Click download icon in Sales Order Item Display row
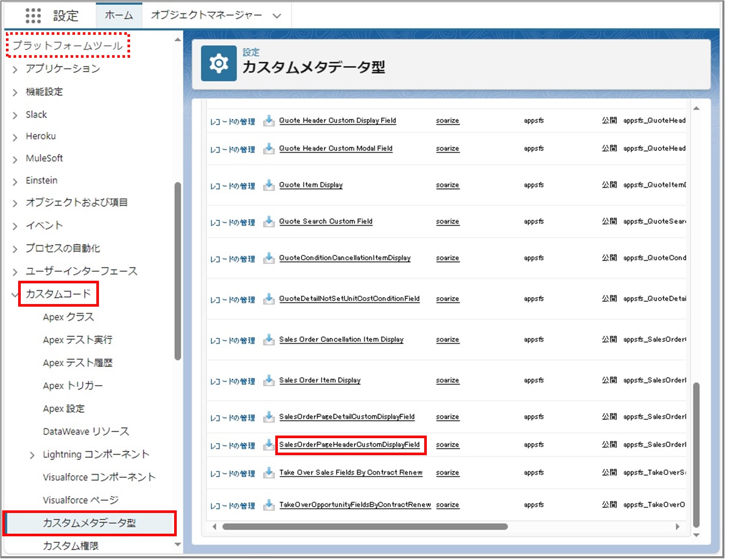The height and width of the screenshot is (560, 751). click(269, 380)
